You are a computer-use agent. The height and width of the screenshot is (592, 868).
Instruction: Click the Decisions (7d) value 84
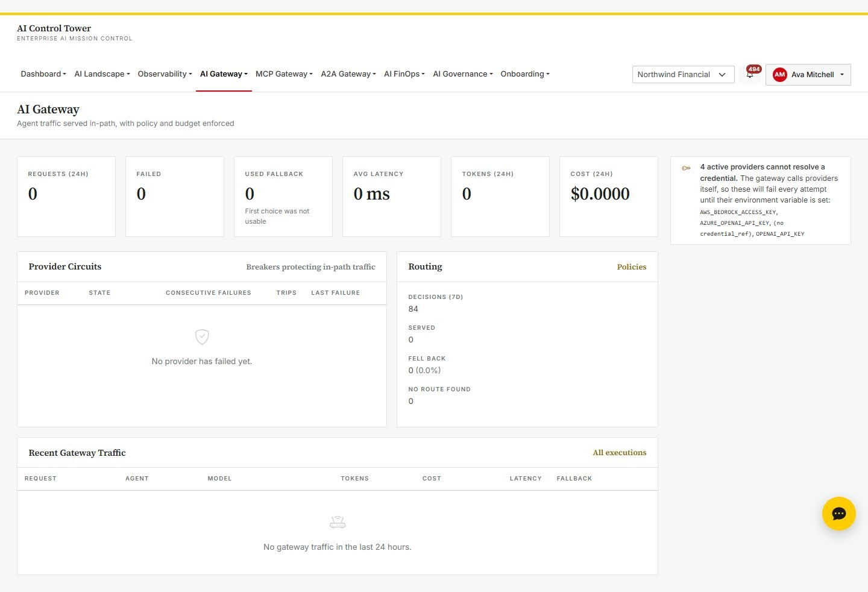(414, 309)
